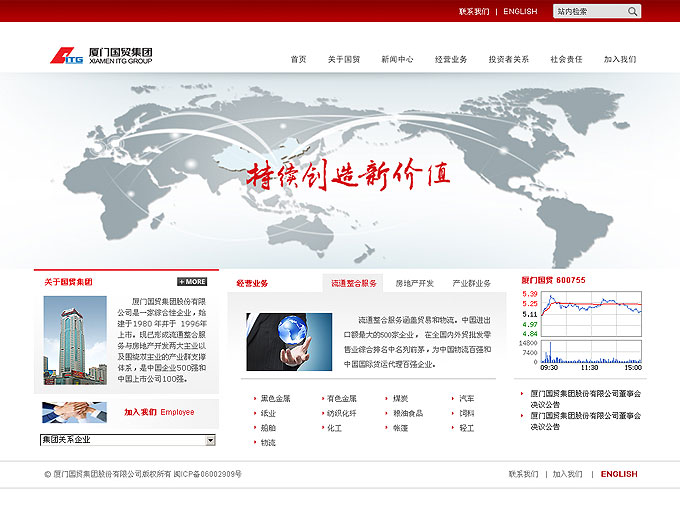Open the 黑色金属 category link

tap(275, 398)
